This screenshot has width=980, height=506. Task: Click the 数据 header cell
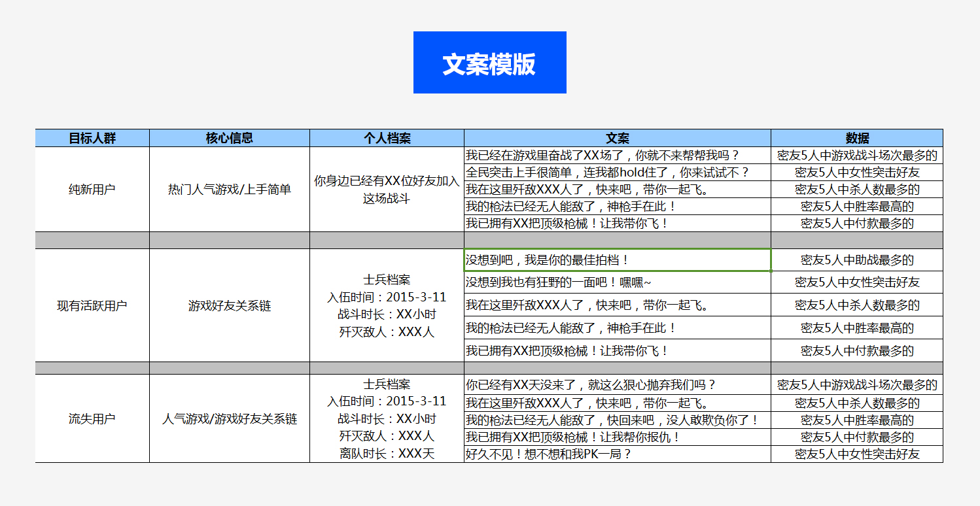[x=856, y=138]
